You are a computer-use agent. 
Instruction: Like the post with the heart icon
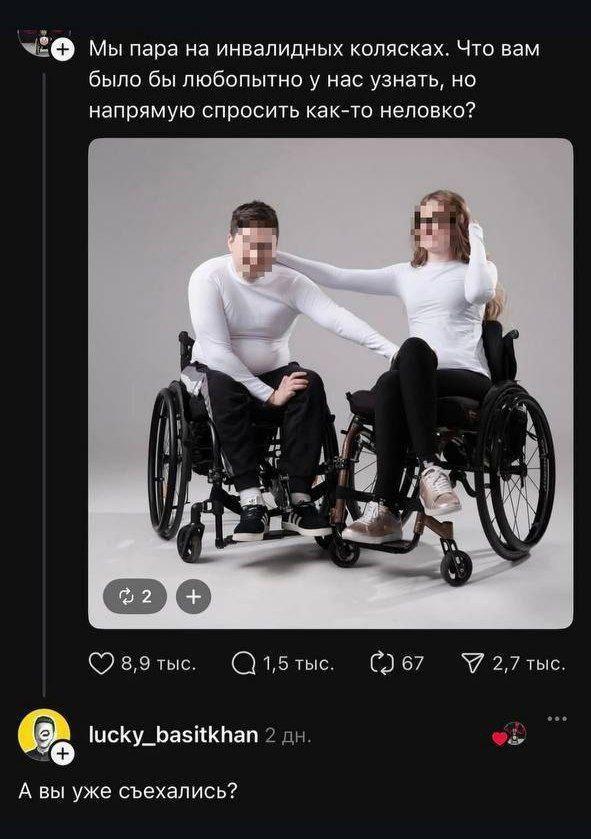(101, 663)
